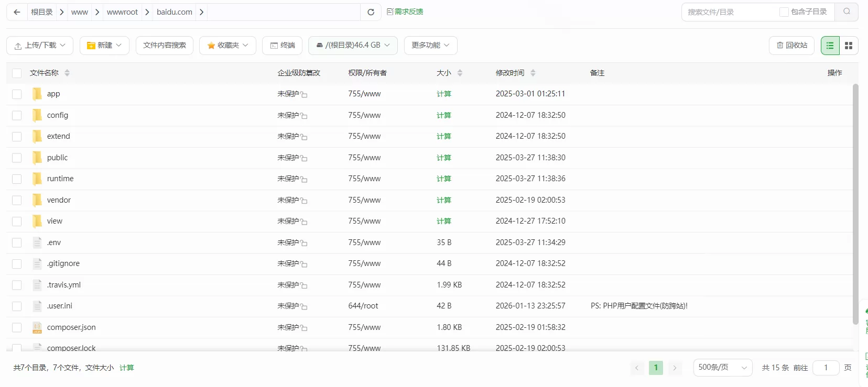Go back using the left arrow icon
This screenshot has height=387, width=868.
click(17, 12)
